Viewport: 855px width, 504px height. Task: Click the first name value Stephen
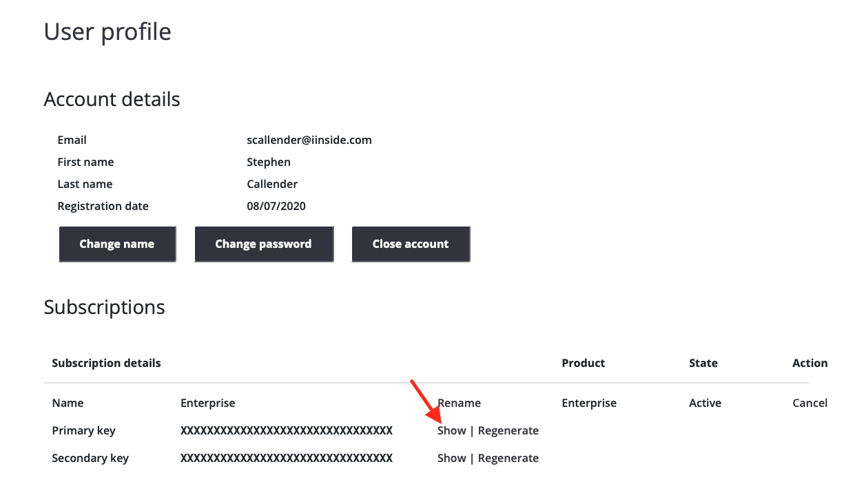click(269, 162)
